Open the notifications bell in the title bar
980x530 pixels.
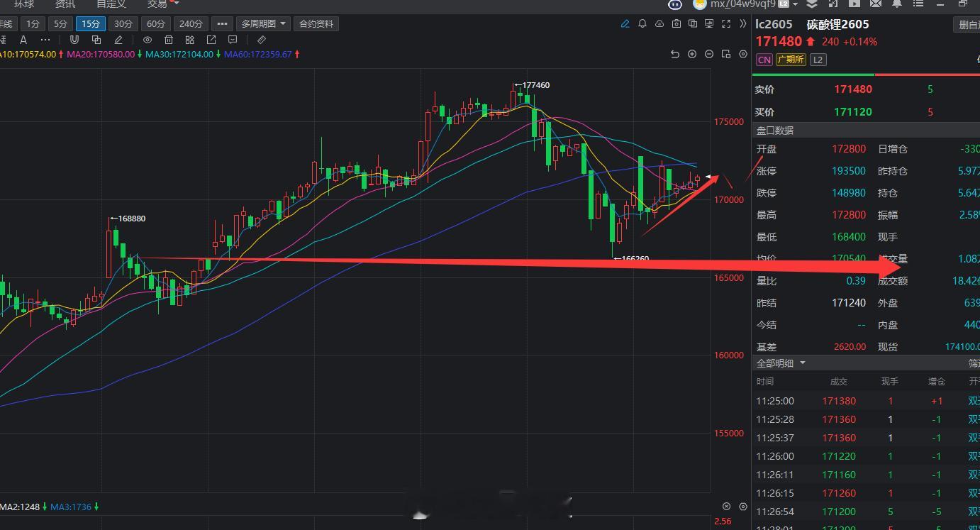coord(897,4)
